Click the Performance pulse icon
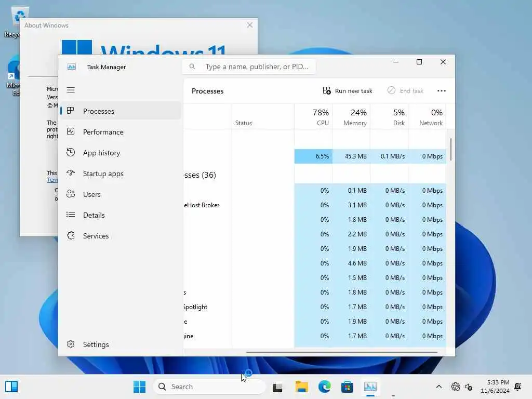The height and width of the screenshot is (399, 532). point(71,131)
